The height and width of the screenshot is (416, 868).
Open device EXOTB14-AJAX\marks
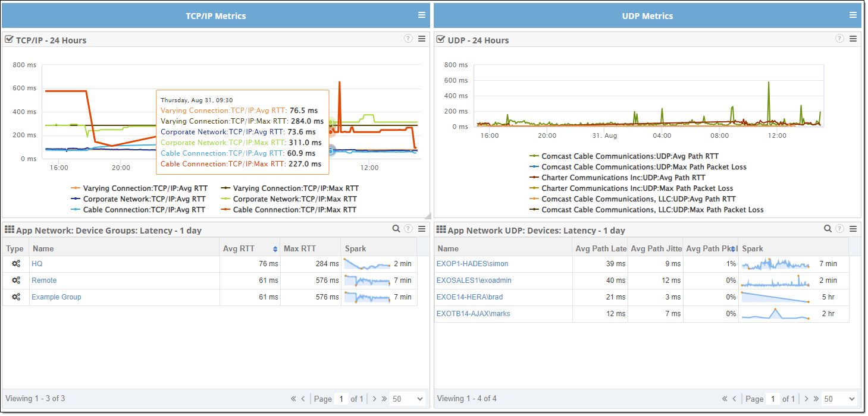pos(474,314)
